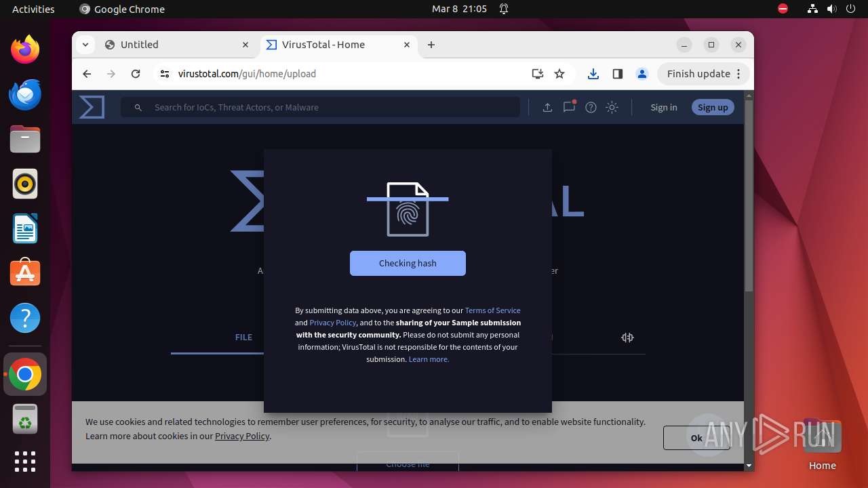Open VirusTotal help icon

pyautogui.click(x=591, y=107)
